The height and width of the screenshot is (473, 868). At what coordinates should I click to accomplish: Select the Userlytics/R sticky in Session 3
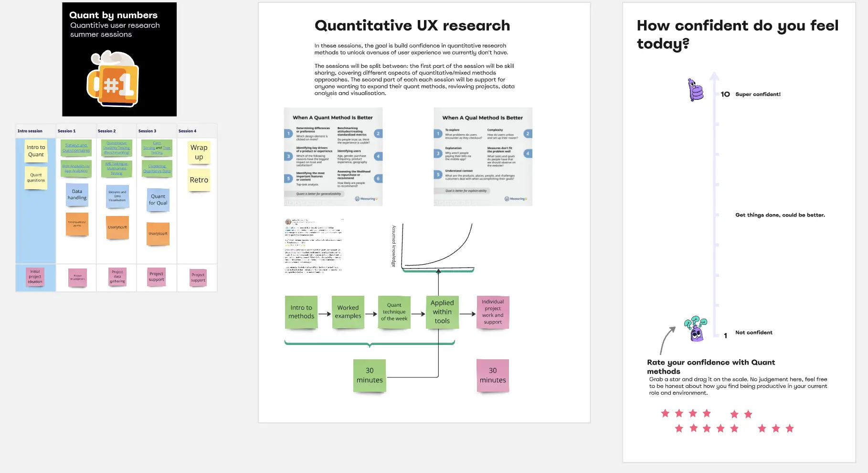(158, 234)
